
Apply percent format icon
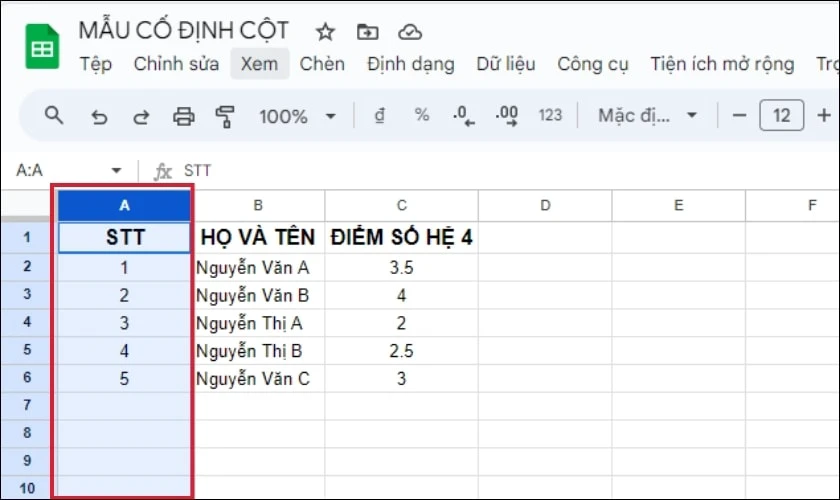(422, 115)
